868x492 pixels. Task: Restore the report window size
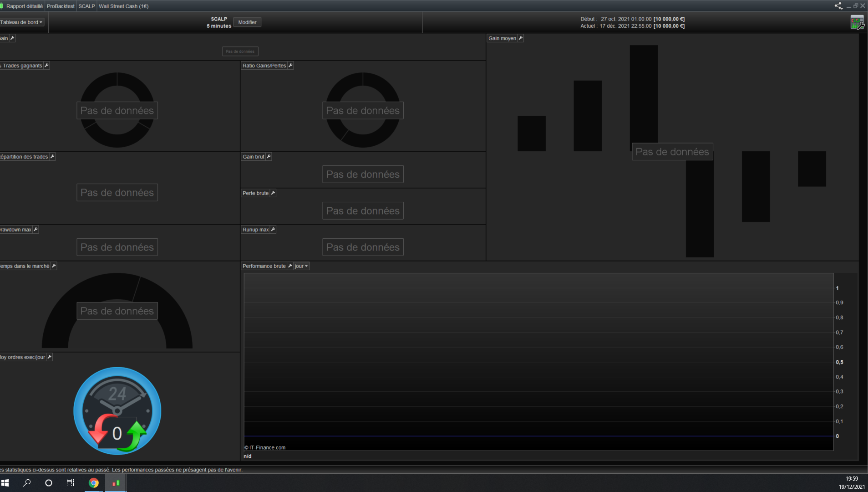[856, 6]
